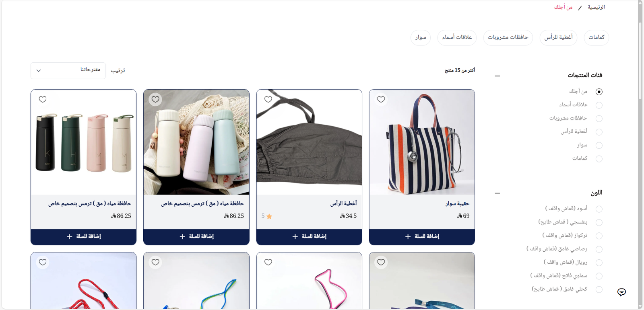
Task: Go to الرئيسية breadcrumb link
Action: [x=596, y=7]
